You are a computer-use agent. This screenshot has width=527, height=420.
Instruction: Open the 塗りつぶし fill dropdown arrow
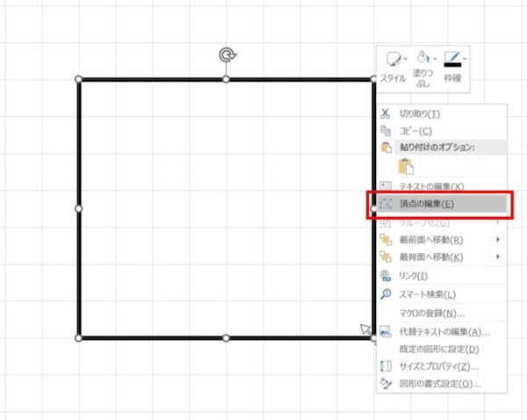(x=435, y=59)
